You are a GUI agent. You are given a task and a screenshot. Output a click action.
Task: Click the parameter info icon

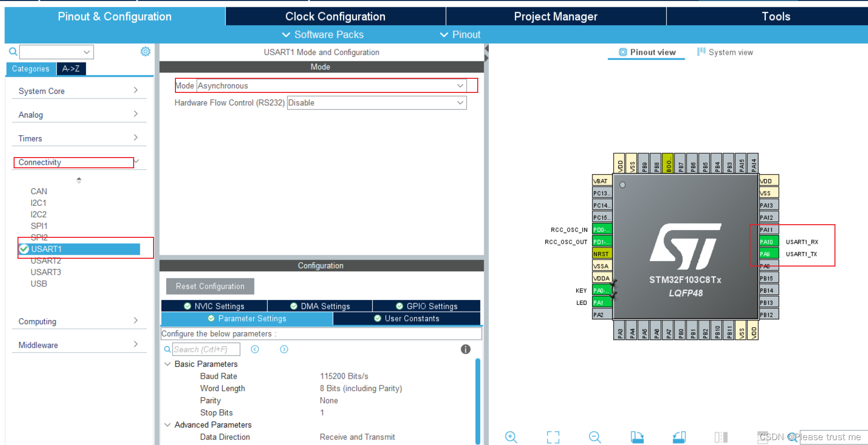pos(465,349)
